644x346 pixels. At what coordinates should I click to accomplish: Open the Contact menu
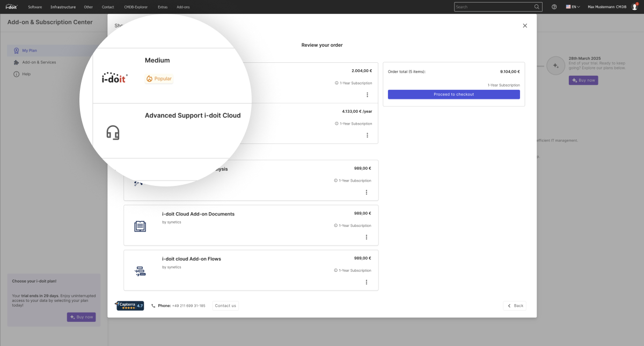pyautogui.click(x=108, y=7)
